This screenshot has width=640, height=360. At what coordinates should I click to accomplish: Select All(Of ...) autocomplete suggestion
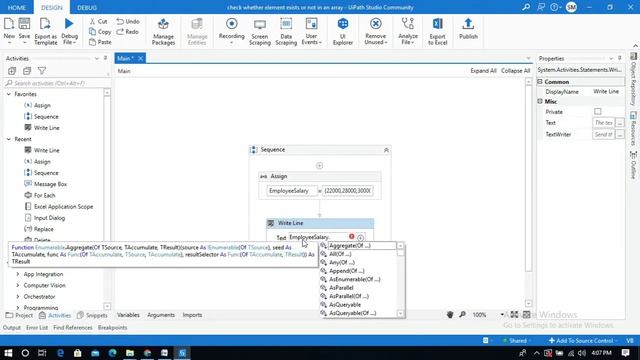pos(340,254)
